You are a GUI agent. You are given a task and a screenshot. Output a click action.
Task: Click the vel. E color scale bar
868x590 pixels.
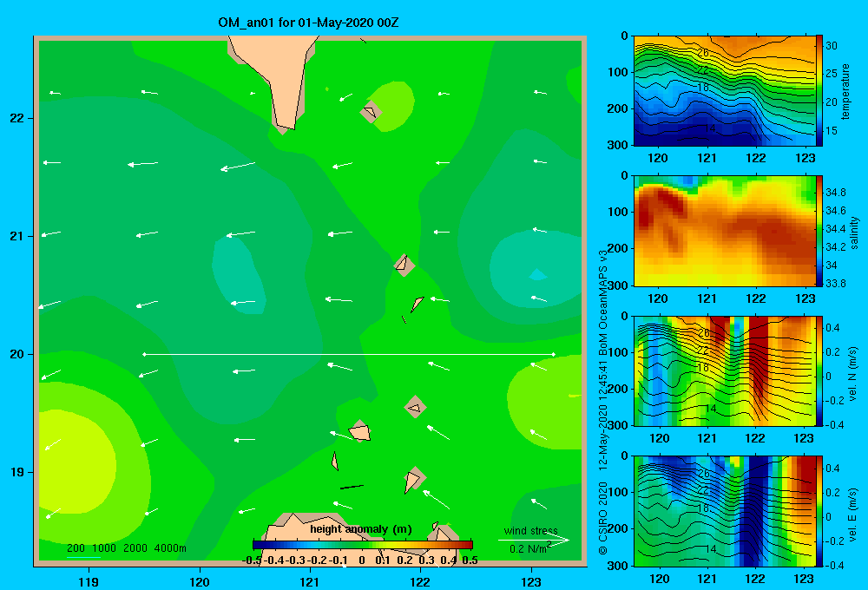(x=819, y=511)
